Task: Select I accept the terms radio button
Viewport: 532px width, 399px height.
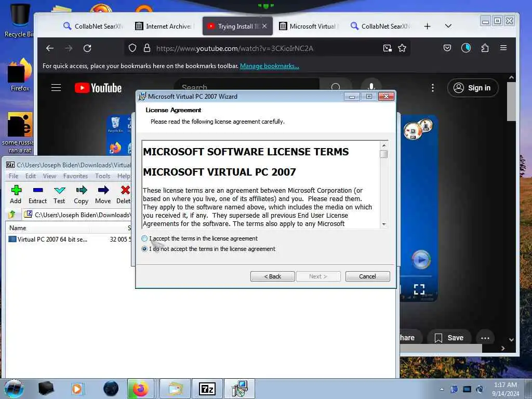Action: point(144,238)
